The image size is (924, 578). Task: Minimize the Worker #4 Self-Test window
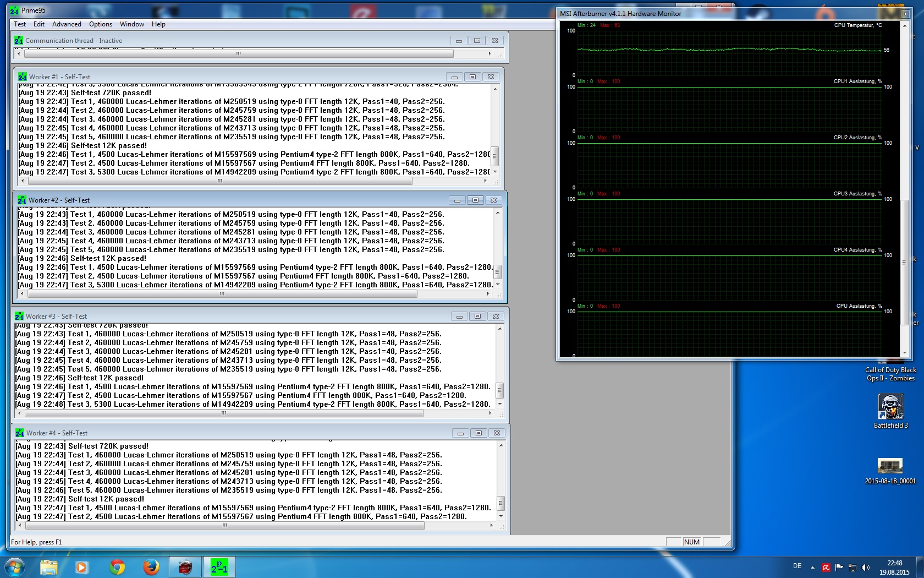point(460,433)
